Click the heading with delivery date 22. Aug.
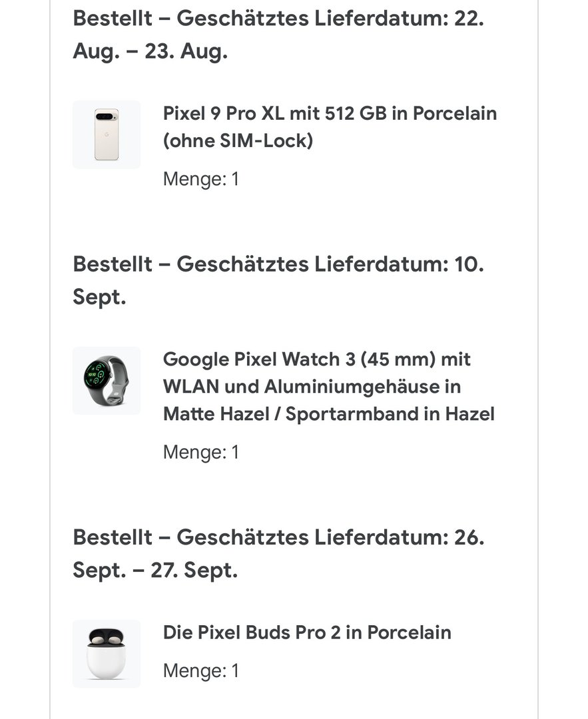Viewport: 588px width, 719px height. [278, 19]
